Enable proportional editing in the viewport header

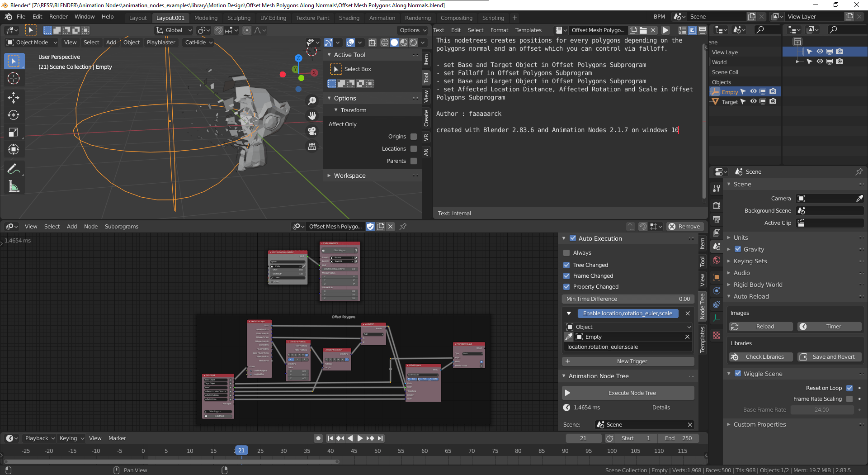pyautogui.click(x=247, y=30)
